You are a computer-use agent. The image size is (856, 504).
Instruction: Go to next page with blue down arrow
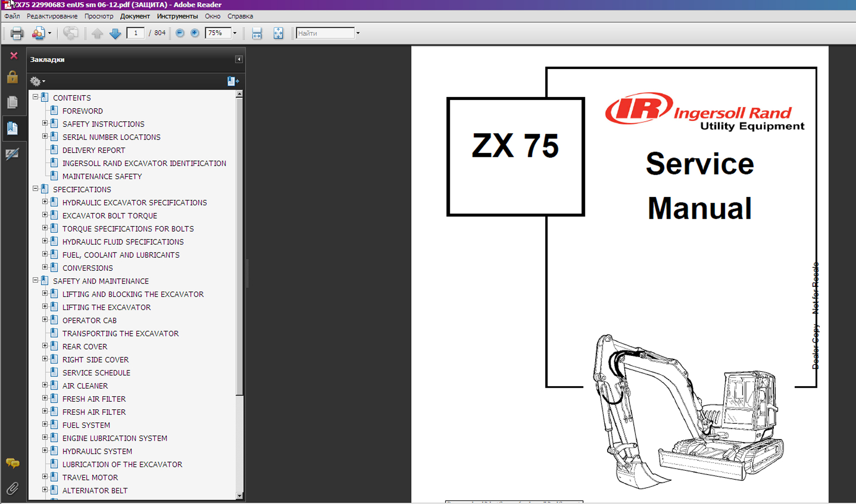tap(115, 33)
